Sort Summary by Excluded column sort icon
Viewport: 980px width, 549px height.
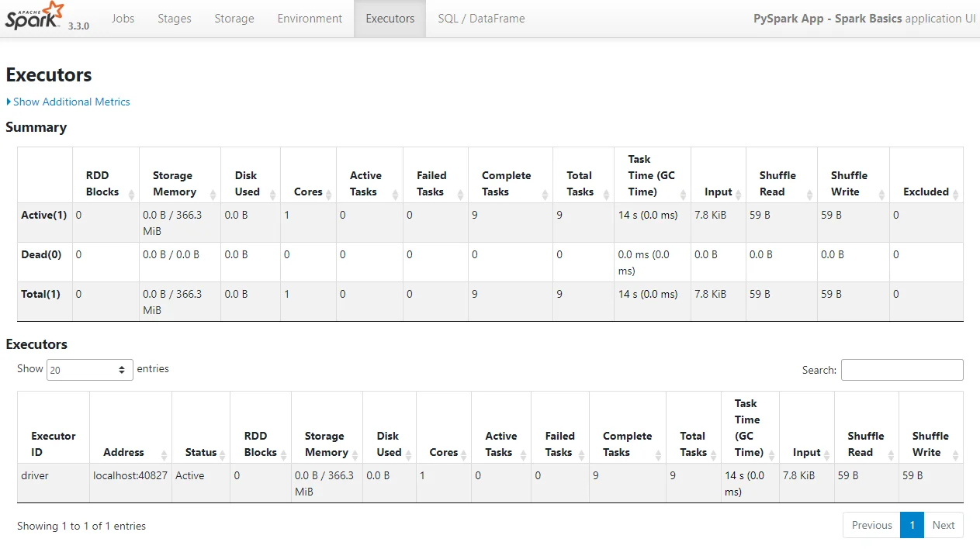point(955,194)
